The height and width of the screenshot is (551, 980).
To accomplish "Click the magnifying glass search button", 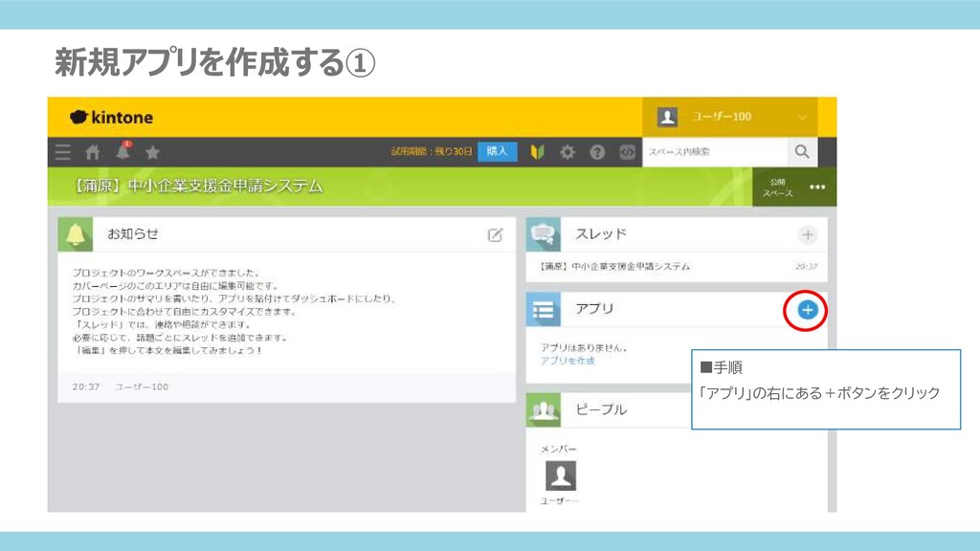I will click(802, 152).
